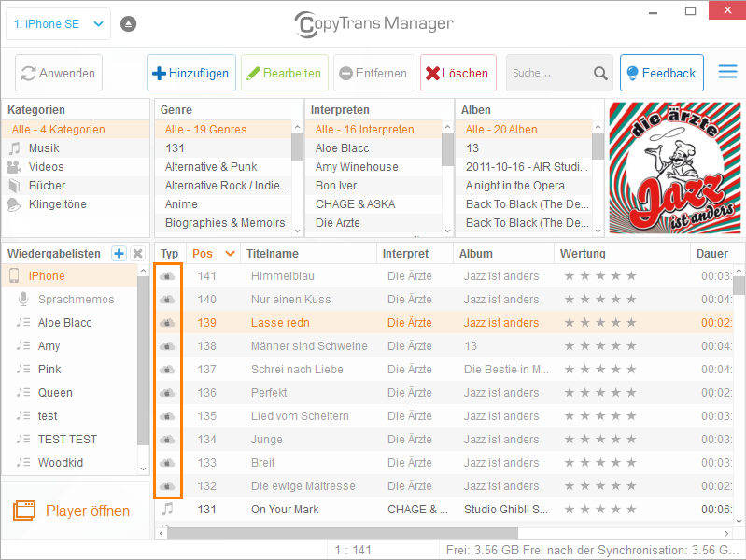Click cloud type icon for Himmelblau

pyautogui.click(x=167, y=276)
